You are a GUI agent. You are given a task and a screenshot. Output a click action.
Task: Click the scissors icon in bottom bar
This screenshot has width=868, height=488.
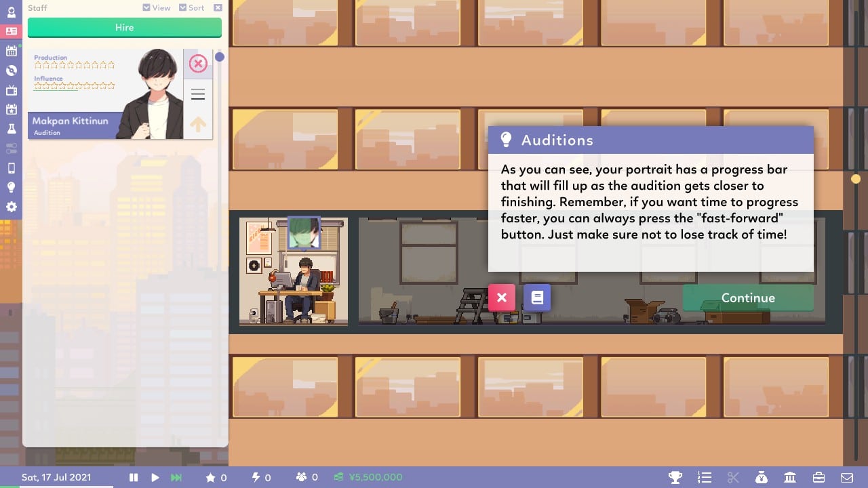coord(732,477)
